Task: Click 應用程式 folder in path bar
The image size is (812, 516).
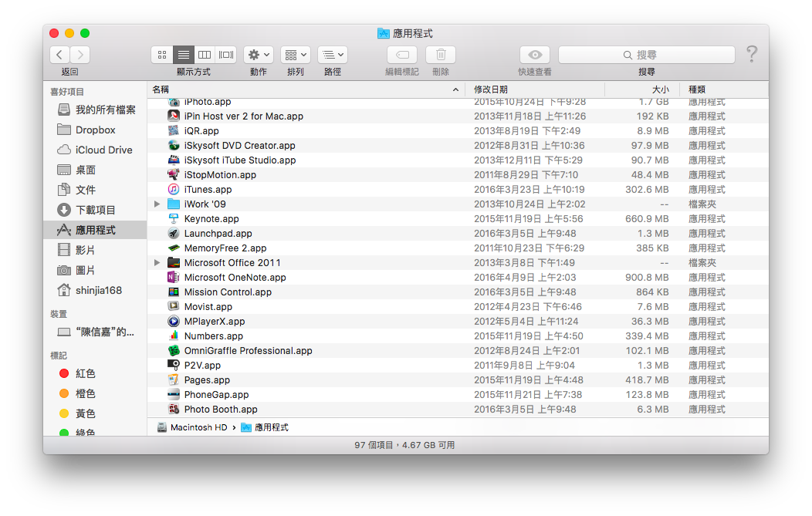Action: point(265,427)
